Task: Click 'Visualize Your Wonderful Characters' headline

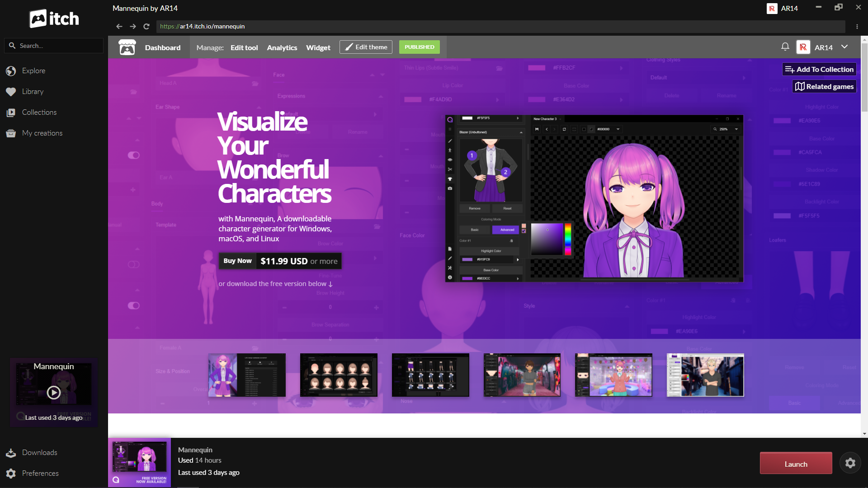Action: click(x=274, y=158)
